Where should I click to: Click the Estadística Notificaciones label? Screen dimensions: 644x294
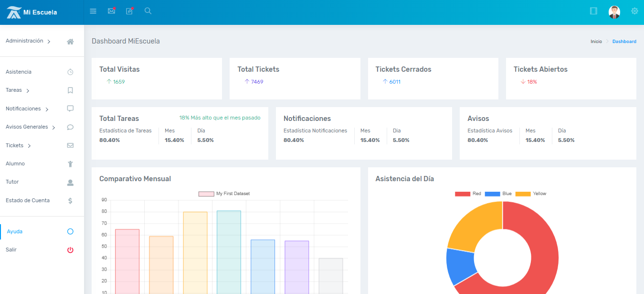[x=315, y=131]
